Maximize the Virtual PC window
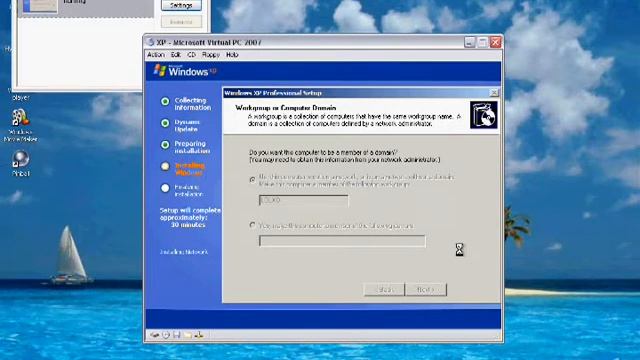Screen dimensions: 640x360 (482, 42)
